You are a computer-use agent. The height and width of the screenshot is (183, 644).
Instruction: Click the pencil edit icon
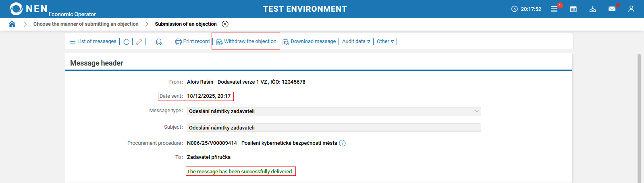(139, 42)
